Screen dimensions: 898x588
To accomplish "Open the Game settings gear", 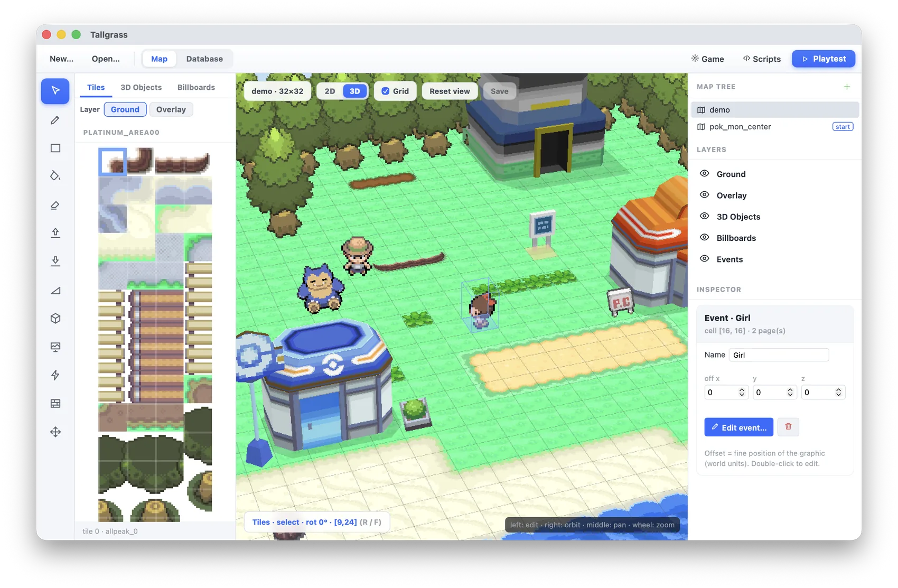I will (x=707, y=59).
